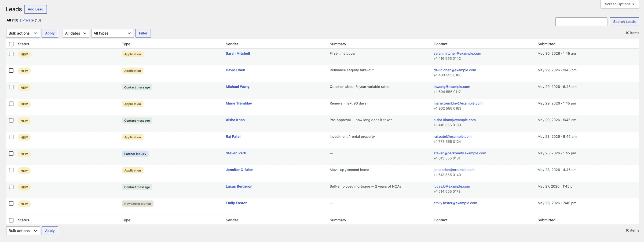Click Sarah Mitchell's Application badge
The height and width of the screenshot is (242, 644).
[x=133, y=54]
